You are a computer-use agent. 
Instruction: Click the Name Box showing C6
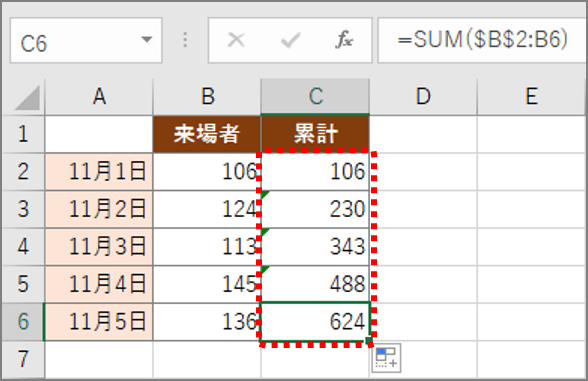click(86, 40)
